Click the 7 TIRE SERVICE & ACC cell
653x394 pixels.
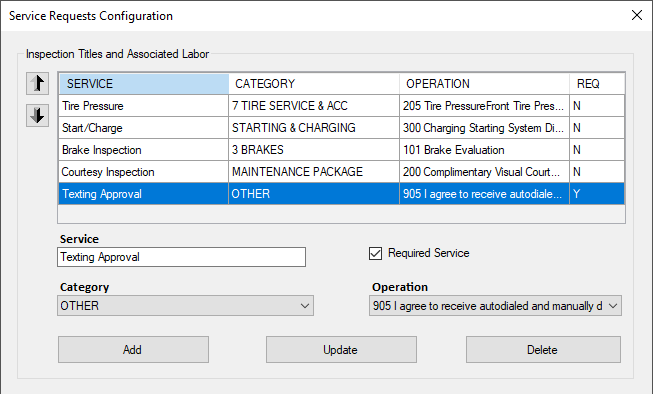[x=314, y=106]
